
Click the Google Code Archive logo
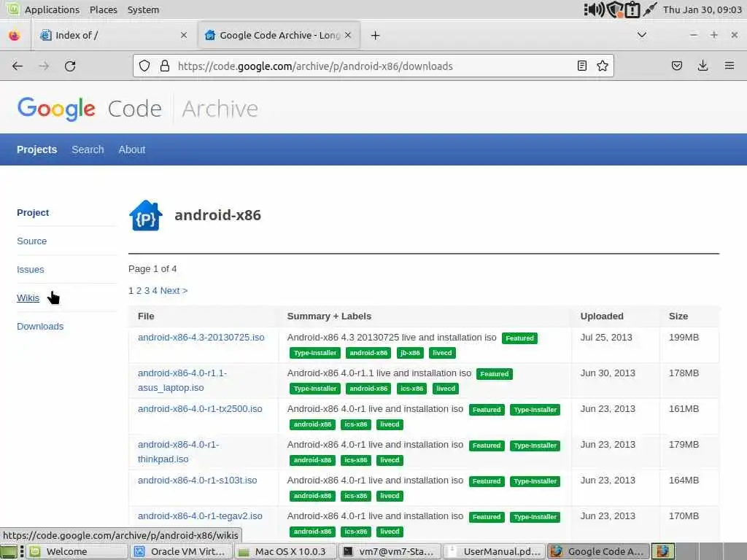138,109
